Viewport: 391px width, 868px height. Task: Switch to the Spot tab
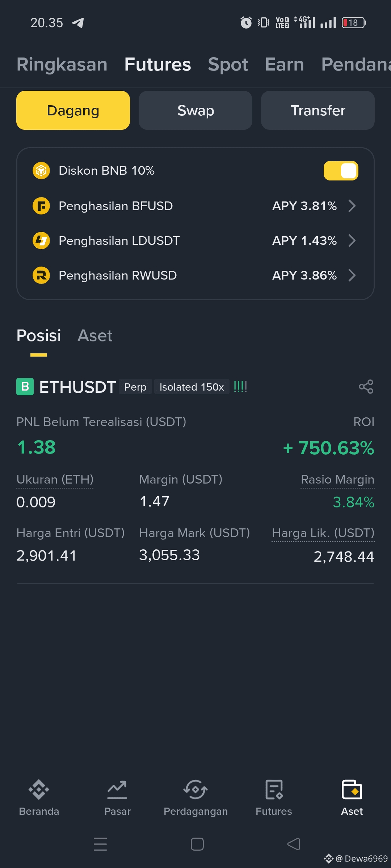pos(228,64)
